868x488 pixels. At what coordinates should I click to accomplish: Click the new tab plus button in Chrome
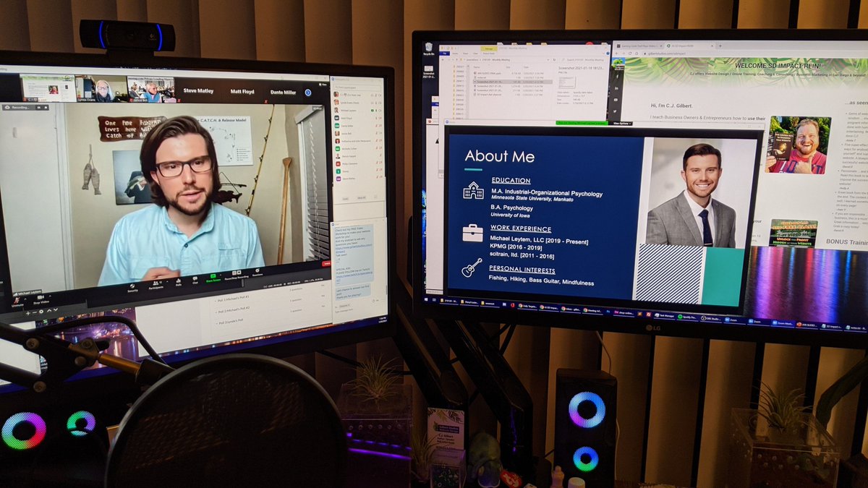[720, 46]
